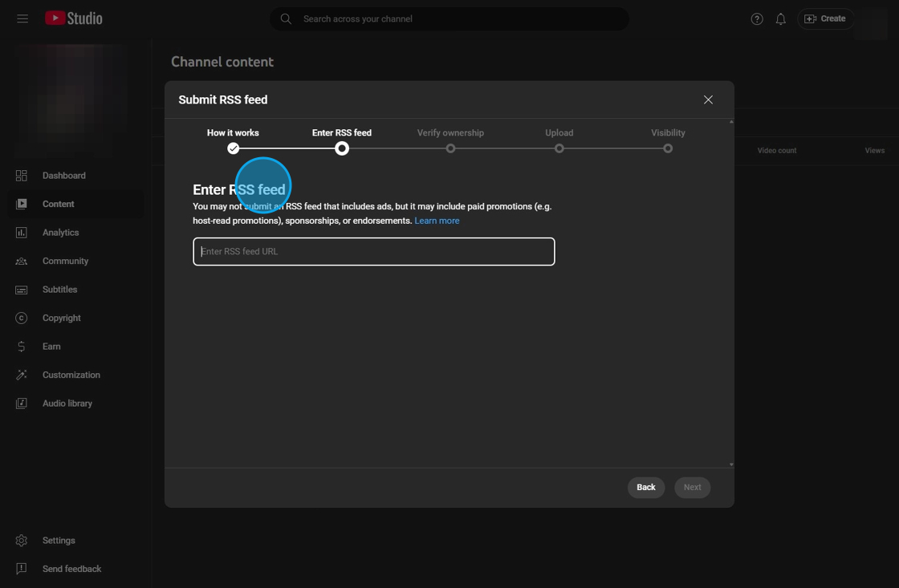Screen dimensions: 899x588
Task: Click the How it works step marker
Action: click(x=233, y=148)
